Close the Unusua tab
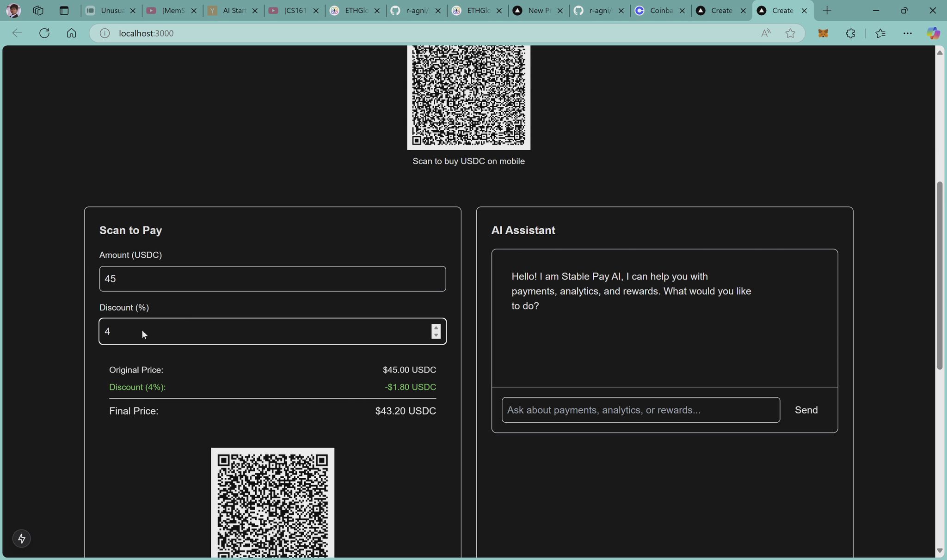The image size is (947, 560). [x=133, y=11]
